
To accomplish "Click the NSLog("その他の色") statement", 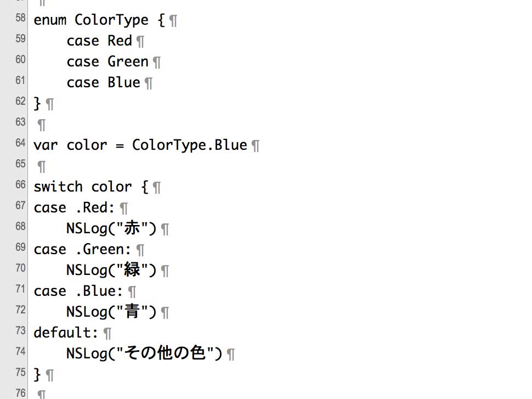I will click(x=144, y=353).
